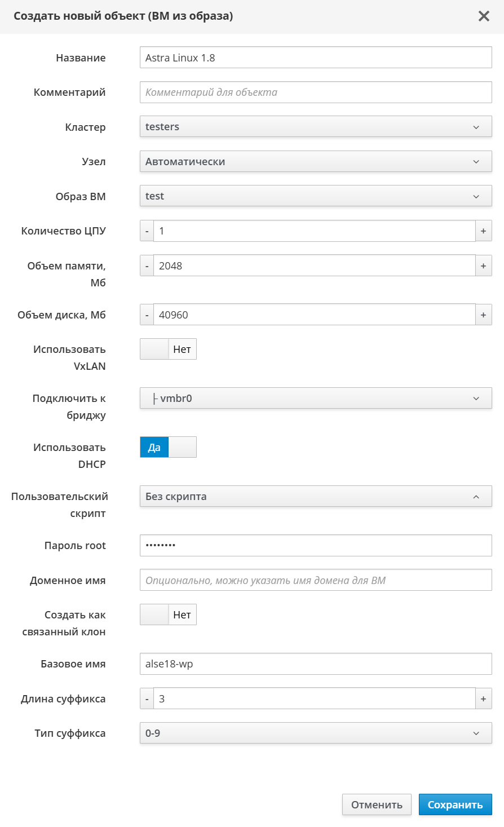
Task: Expand the Узел dropdown set to Автоматически
Action: (316, 162)
